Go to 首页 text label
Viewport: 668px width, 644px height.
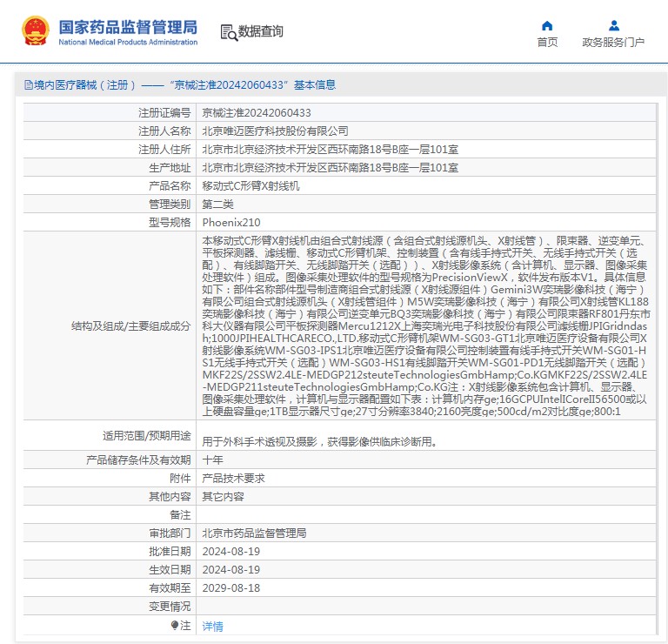click(x=547, y=42)
